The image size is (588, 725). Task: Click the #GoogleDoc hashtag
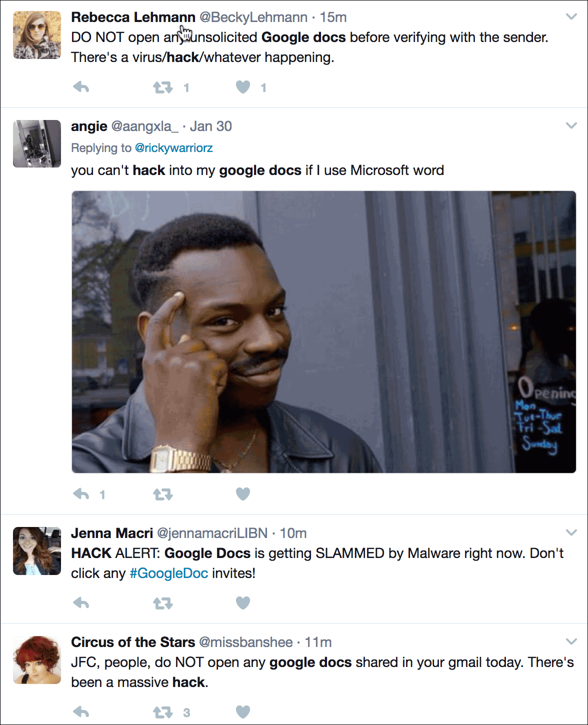coord(168,573)
